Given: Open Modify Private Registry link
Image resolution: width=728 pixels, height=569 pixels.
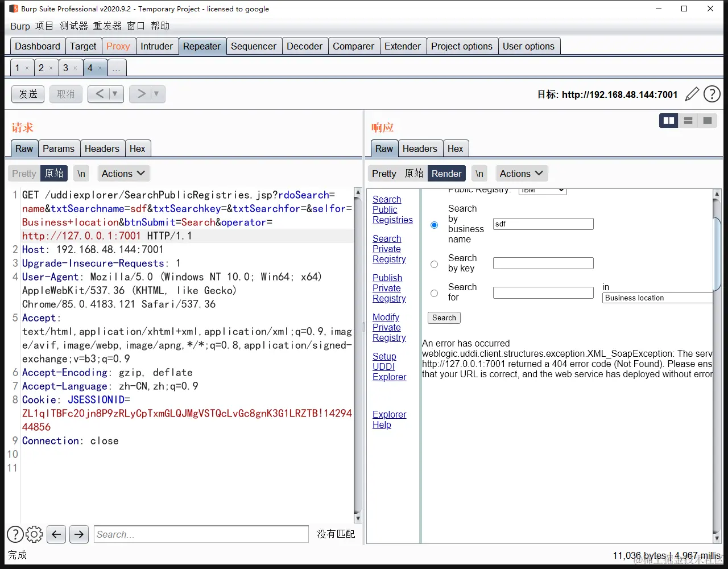Looking at the screenshot, I should [389, 327].
